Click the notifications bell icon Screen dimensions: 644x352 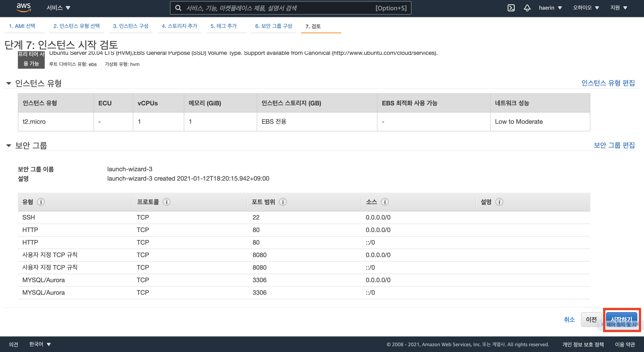click(527, 8)
